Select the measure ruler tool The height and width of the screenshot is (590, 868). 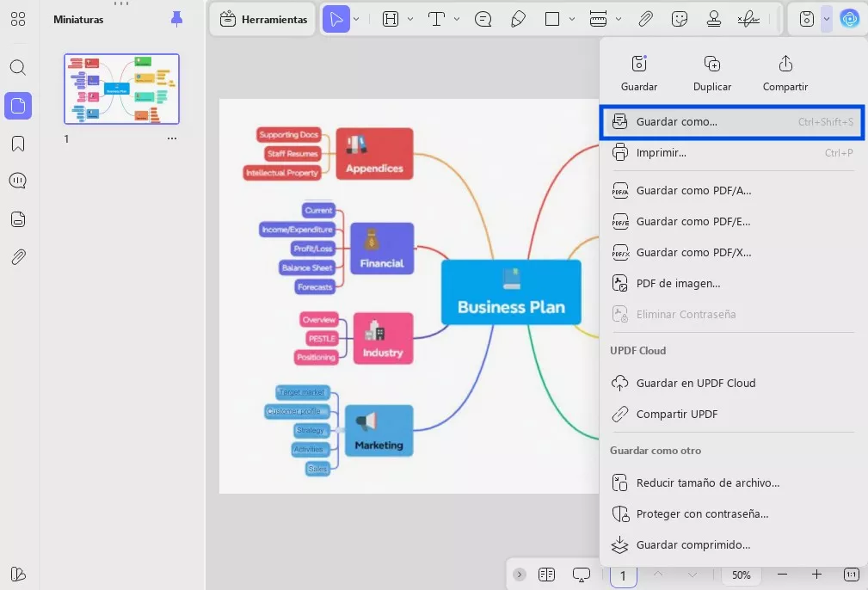tap(598, 20)
